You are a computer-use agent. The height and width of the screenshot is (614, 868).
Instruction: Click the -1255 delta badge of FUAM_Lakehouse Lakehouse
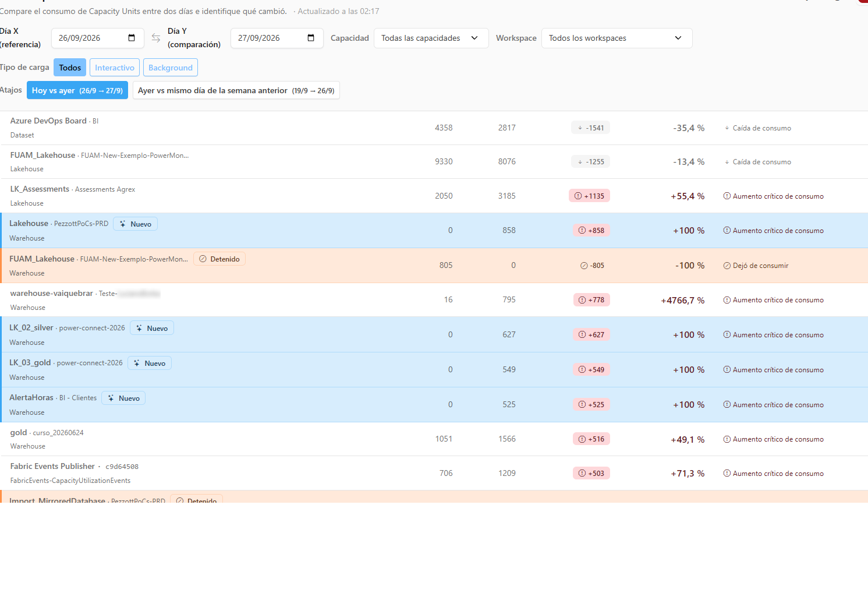pos(590,161)
